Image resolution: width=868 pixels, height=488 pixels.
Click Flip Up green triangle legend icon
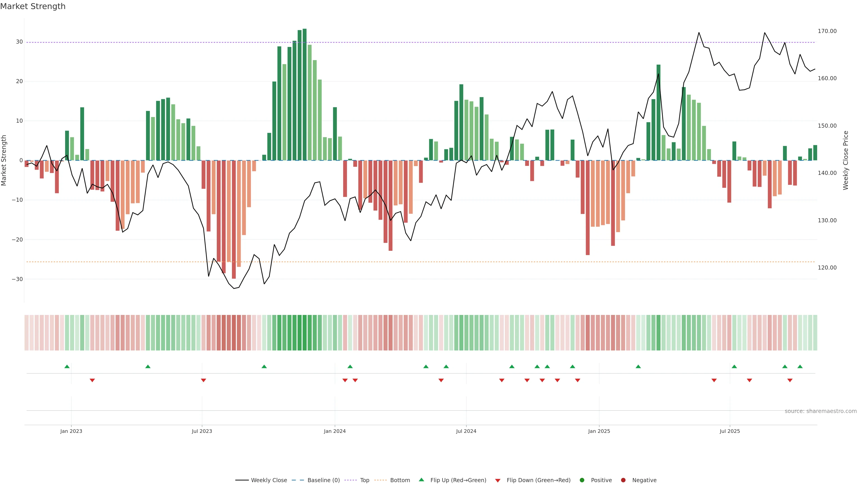(x=421, y=480)
